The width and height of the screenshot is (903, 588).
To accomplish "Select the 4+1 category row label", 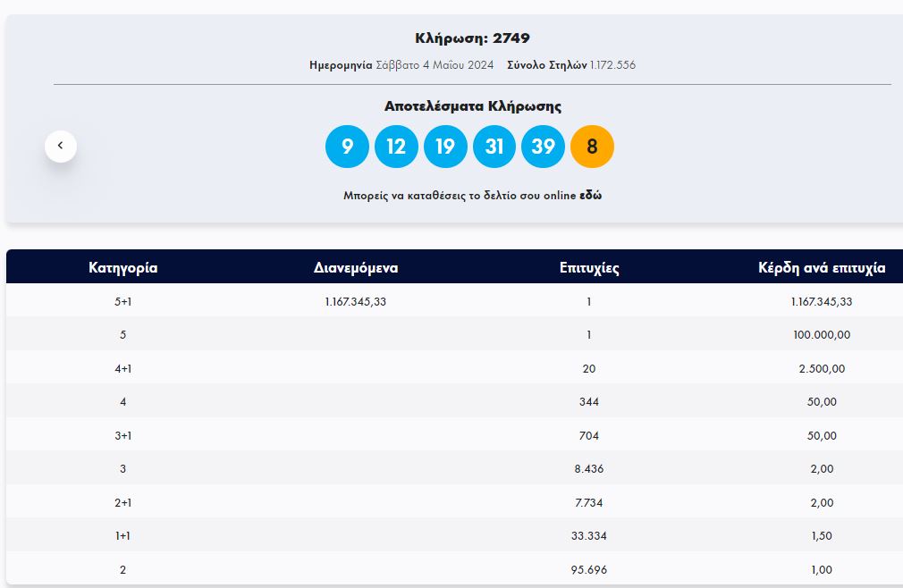I will point(123,368).
